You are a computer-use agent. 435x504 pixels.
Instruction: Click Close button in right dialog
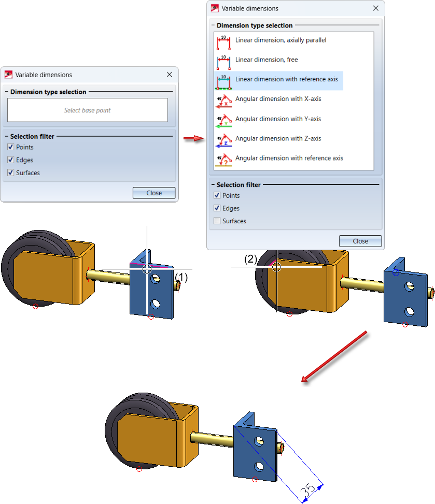click(360, 241)
